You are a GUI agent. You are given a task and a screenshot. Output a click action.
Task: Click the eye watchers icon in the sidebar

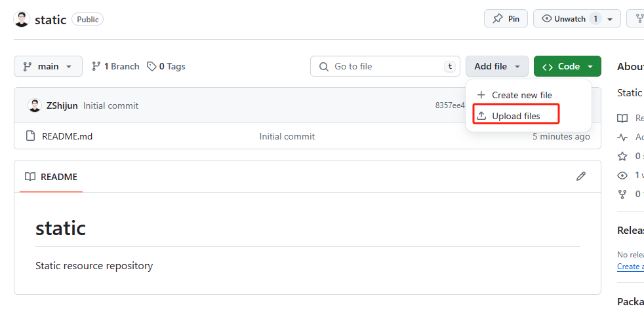point(622,176)
